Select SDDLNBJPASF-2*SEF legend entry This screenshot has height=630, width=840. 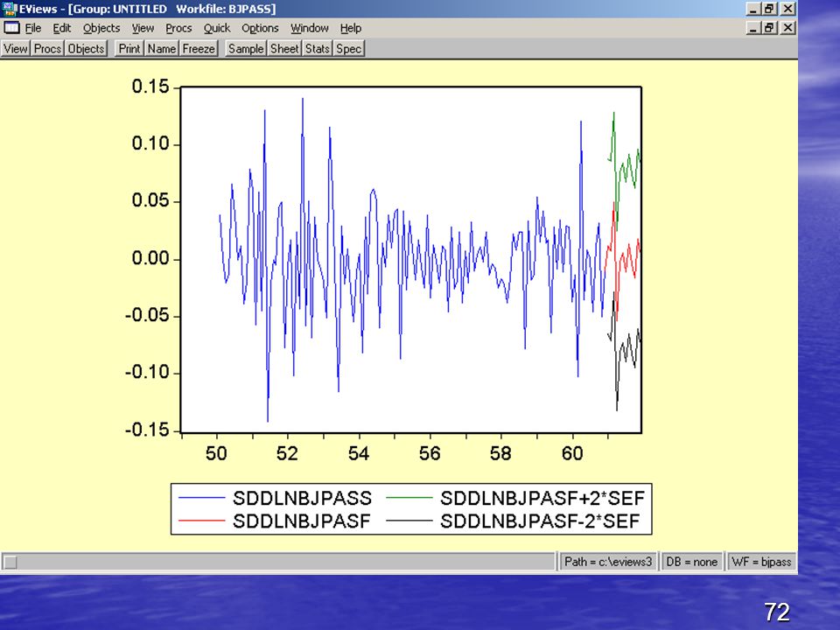[x=540, y=521]
